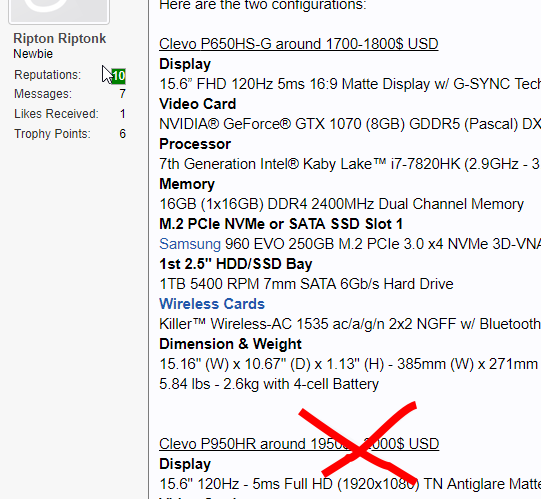Click the Likes Received label
This screenshot has width=541, height=499.
pyautogui.click(x=57, y=114)
